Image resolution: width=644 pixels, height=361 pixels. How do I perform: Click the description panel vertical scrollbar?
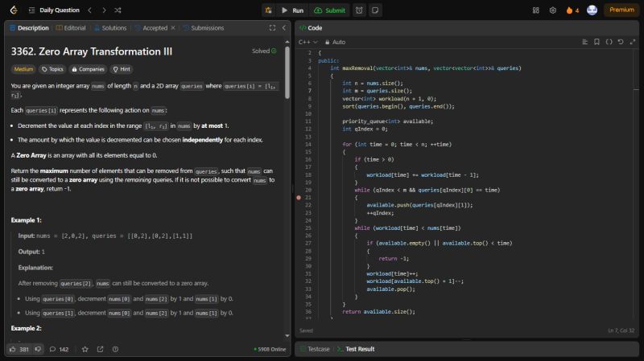[x=287, y=72]
